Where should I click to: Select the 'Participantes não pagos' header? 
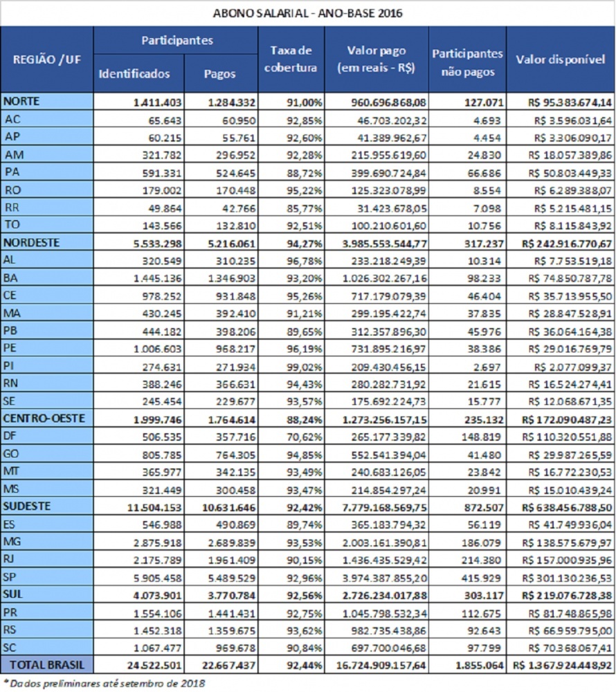(x=467, y=59)
